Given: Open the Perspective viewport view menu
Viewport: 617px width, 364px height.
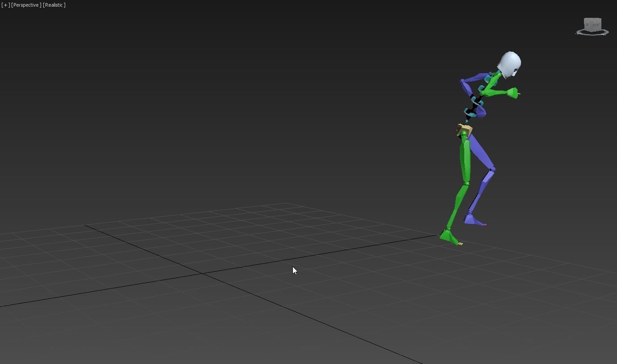Looking at the screenshot, I should [x=26, y=5].
